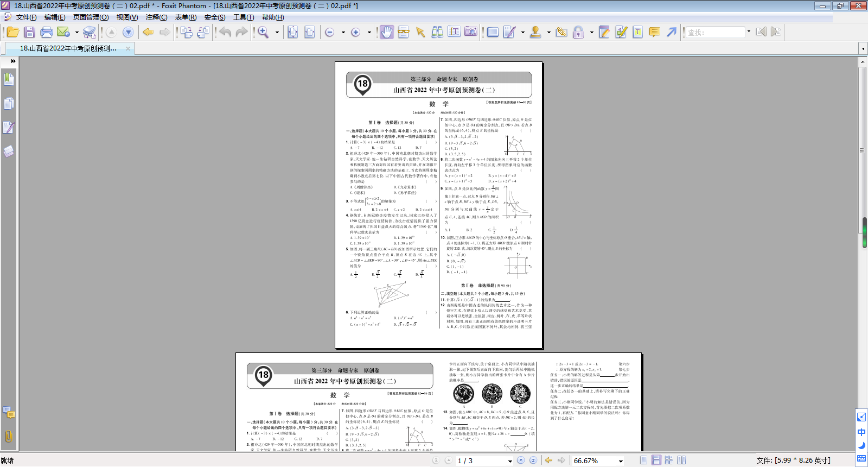
Task: Switch to two-column page layout in status bar
Action: pos(681,460)
